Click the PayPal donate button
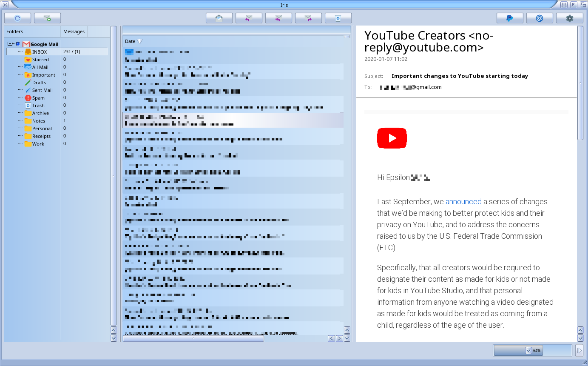 pos(510,18)
